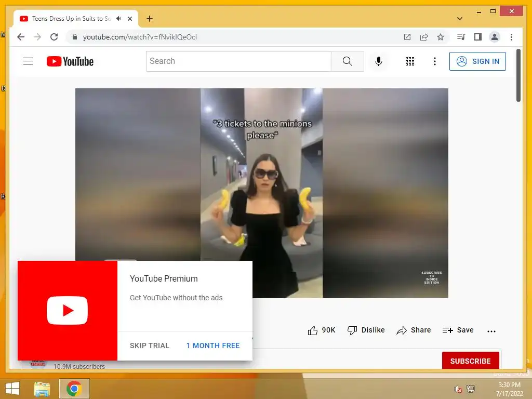Go forward in Chrome
The image size is (532, 399).
[x=37, y=37]
